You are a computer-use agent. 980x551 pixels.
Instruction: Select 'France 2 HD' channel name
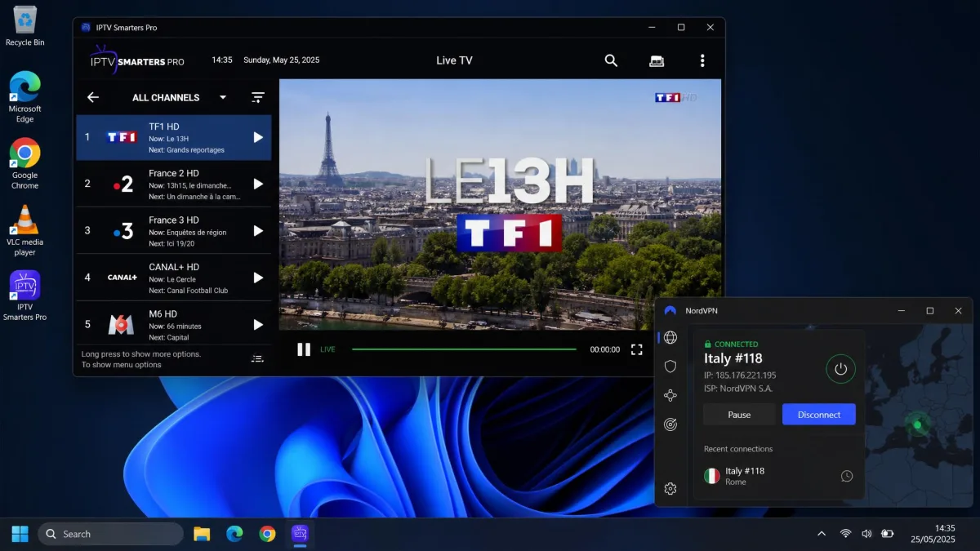click(x=174, y=173)
